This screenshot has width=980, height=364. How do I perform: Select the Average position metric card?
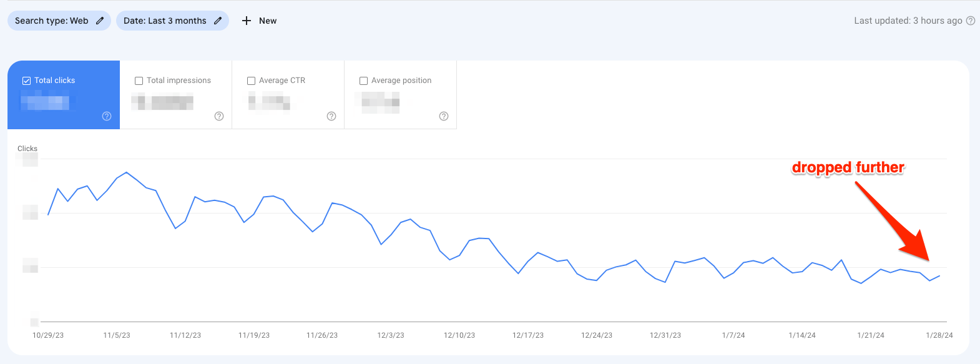(x=401, y=95)
